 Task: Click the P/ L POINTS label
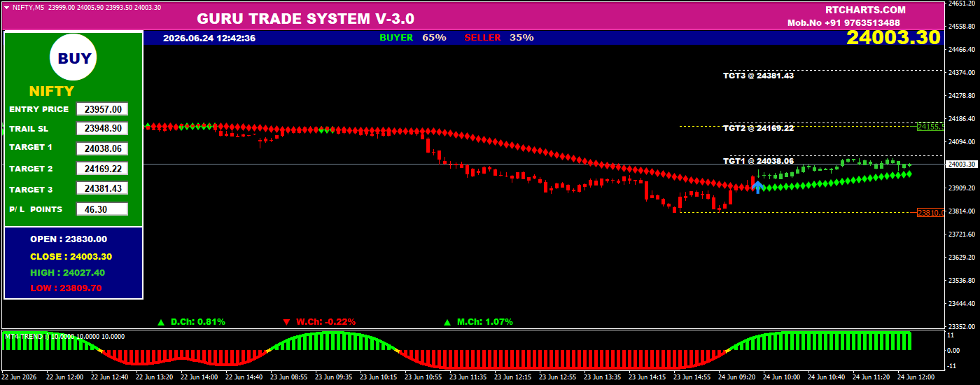pyautogui.click(x=36, y=209)
